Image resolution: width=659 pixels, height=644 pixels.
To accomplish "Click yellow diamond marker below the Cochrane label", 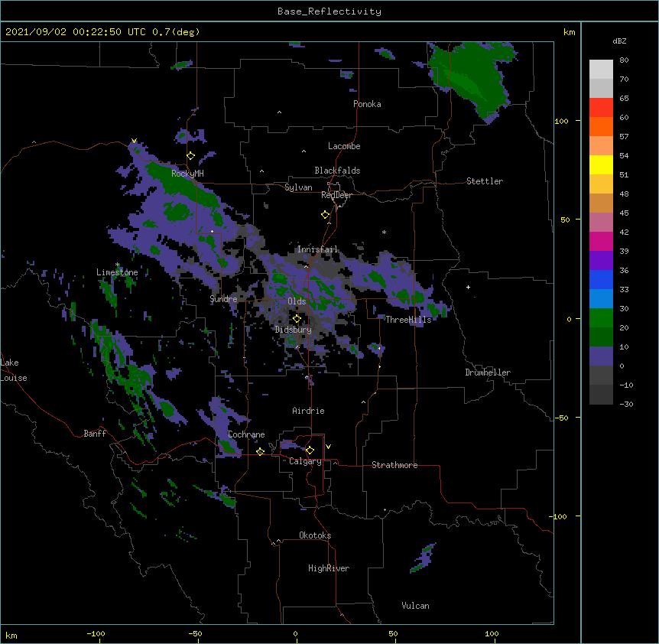I will point(260,452).
